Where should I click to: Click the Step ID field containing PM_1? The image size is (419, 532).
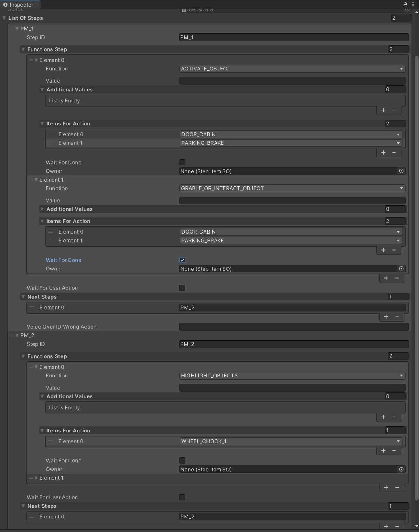[x=294, y=37]
